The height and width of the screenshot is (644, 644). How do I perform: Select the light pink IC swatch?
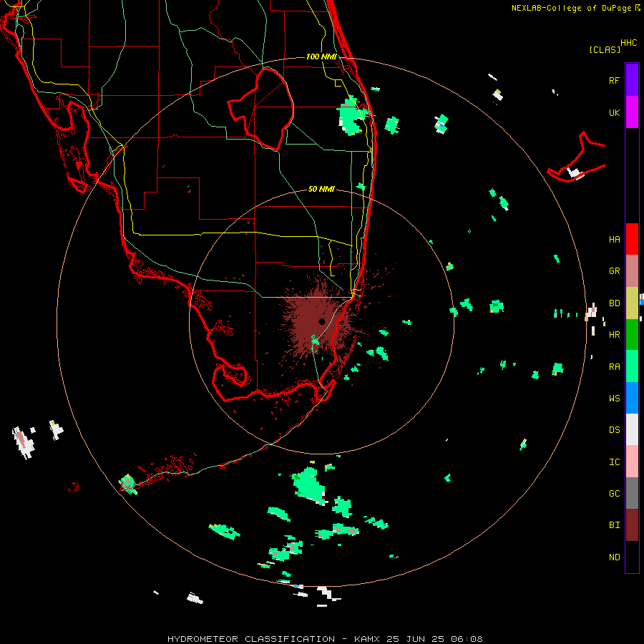pos(632,462)
